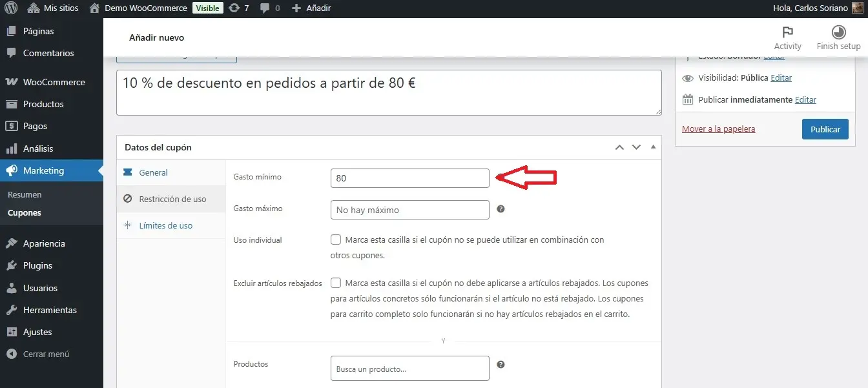Image resolution: width=868 pixels, height=388 pixels.
Task: Switch to the Límites de uso tab
Action: point(165,225)
